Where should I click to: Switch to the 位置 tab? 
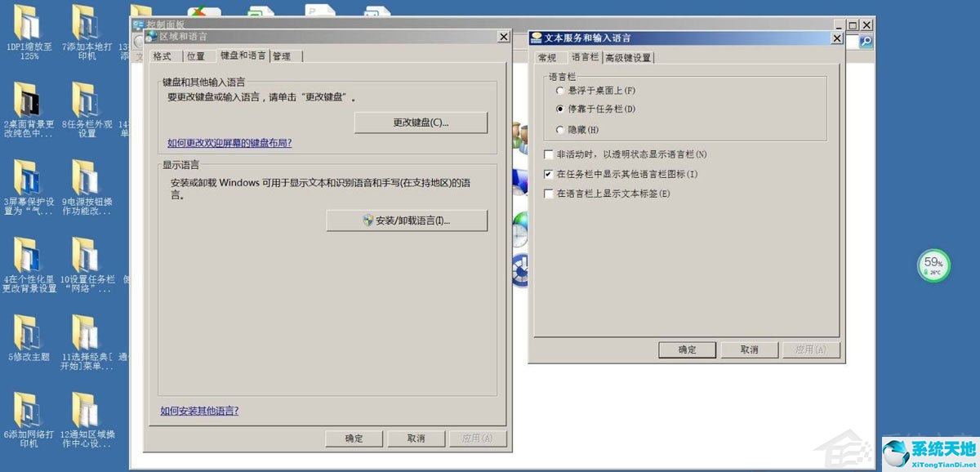[196, 56]
